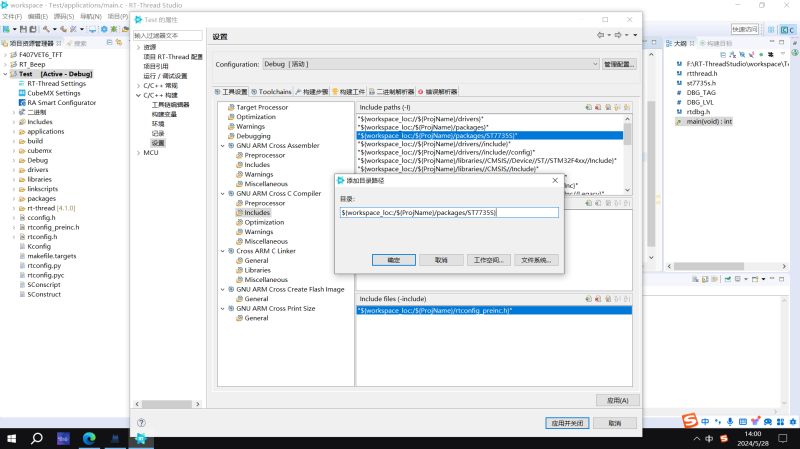Open the help question mark icon

pos(141,422)
